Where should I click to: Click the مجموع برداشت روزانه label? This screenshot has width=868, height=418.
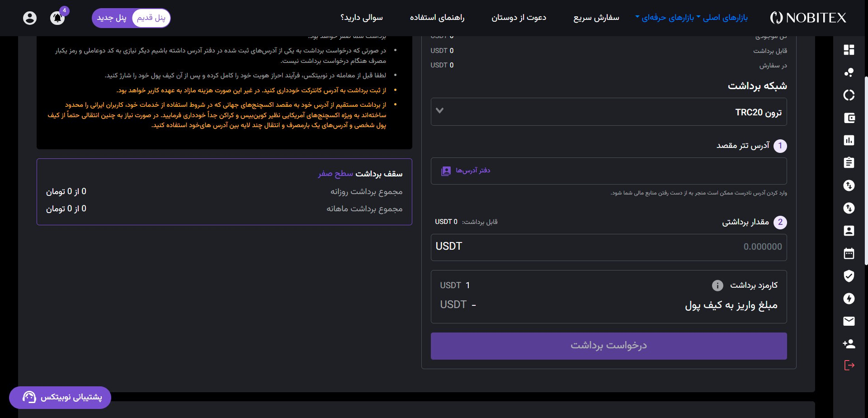tap(366, 192)
